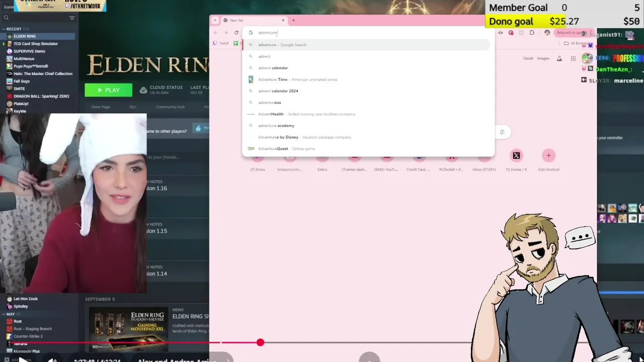The height and width of the screenshot is (362, 644).
Task: Click Chrome's forward arrow icon
Action: pyautogui.click(x=225, y=33)
